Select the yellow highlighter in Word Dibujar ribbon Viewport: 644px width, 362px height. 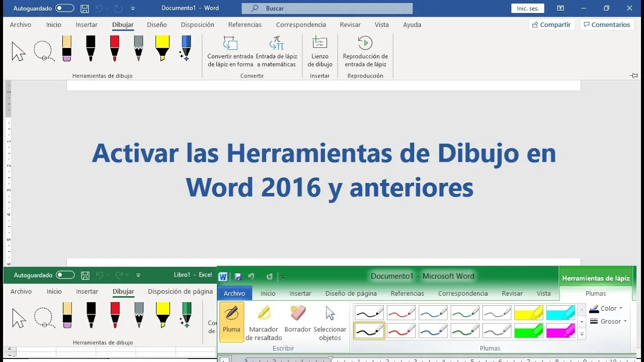163,49
